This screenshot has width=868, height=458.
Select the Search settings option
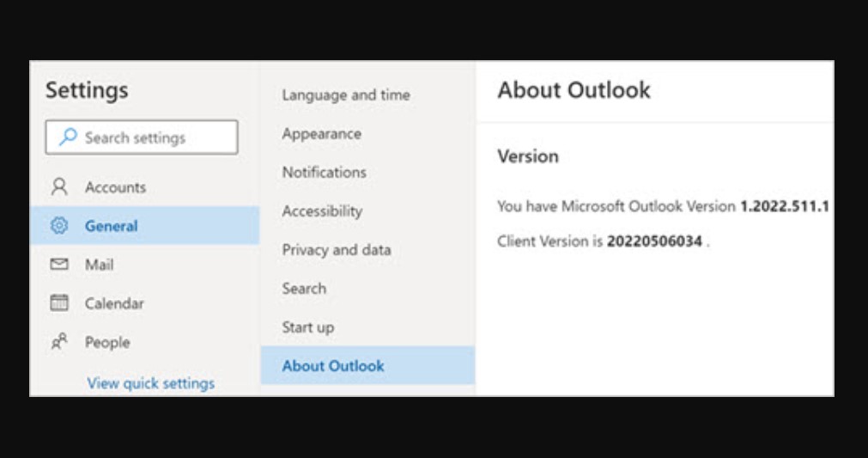(304, 289)
